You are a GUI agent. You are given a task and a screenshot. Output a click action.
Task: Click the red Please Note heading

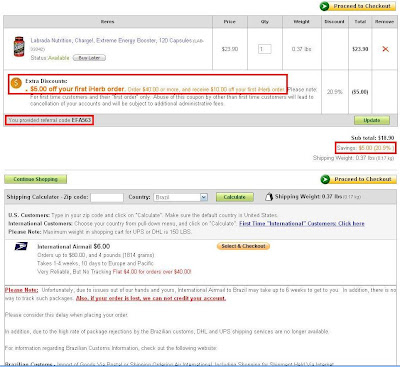coord(22,290)
